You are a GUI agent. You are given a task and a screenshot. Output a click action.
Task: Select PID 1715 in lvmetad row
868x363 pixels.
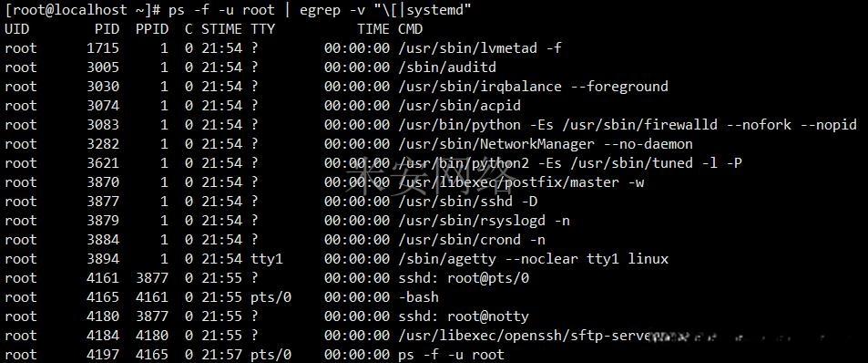click(103, 48)
